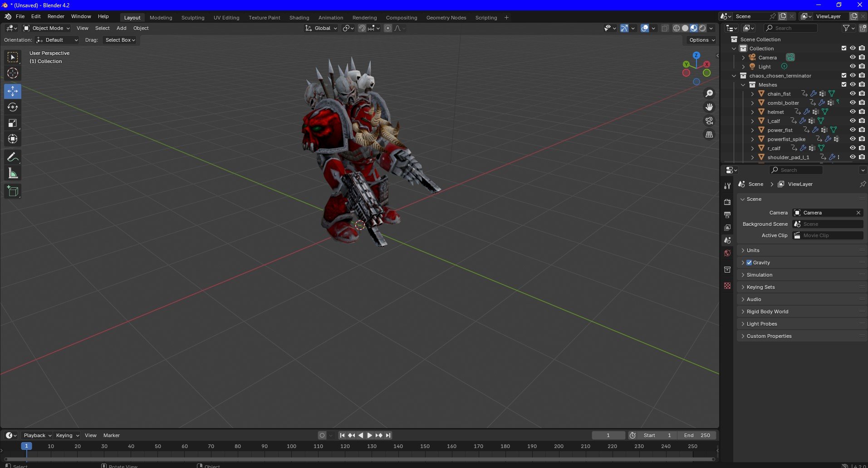
Task: Jump to the timeline end frame
Action: pos(388,435)
